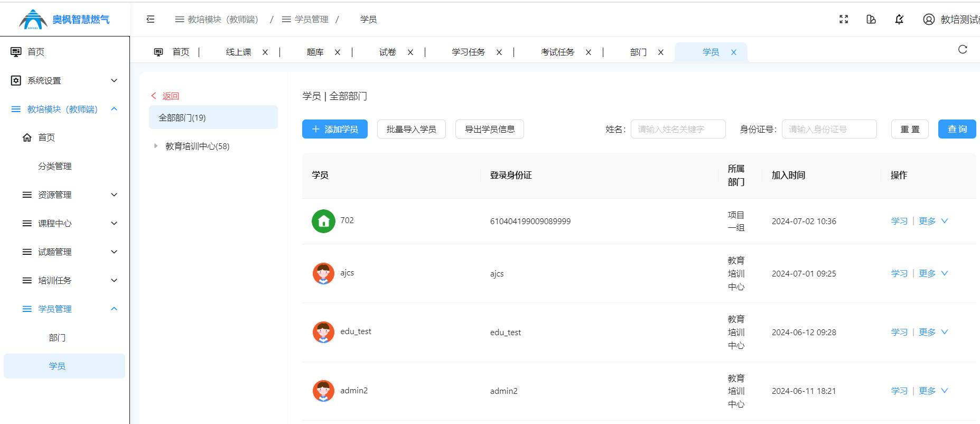980x424 pixels.
Task: Click the user avatar icon in header
Action: click(x=929, y=19)
